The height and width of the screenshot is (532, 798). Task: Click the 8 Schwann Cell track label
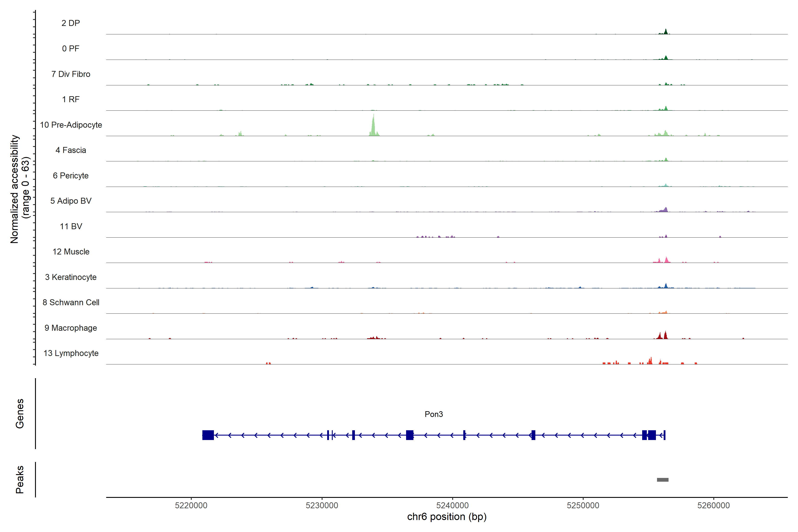pos(70,302)
